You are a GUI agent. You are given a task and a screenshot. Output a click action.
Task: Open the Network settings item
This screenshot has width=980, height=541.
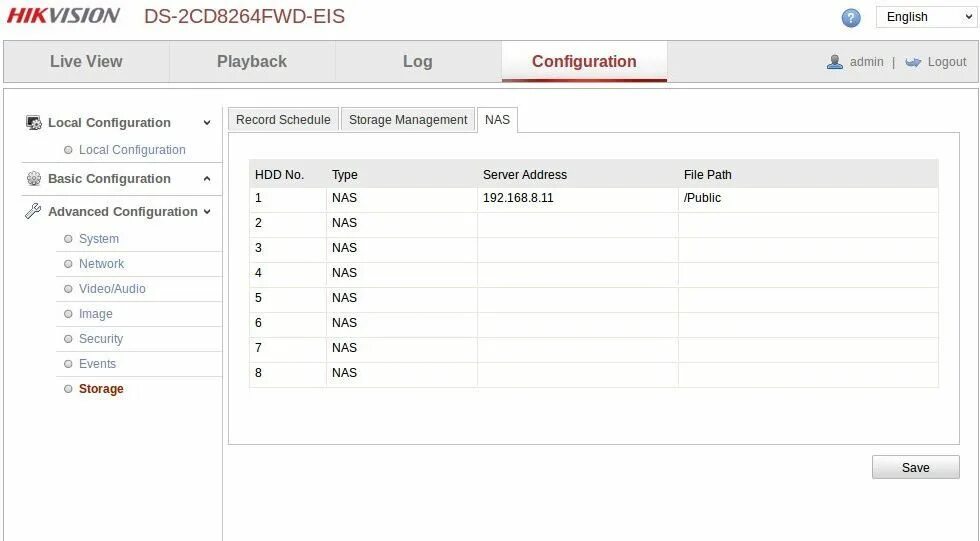[101, 264]
